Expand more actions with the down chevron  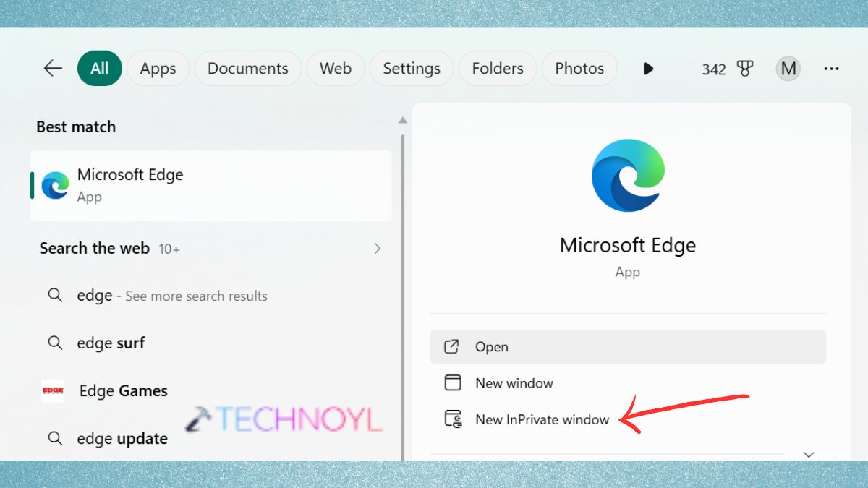(809, 455)
